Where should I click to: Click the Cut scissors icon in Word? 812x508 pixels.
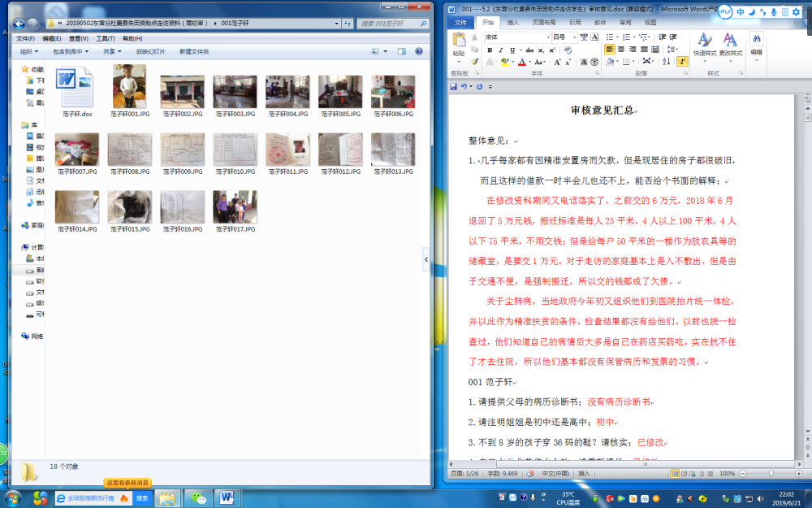pos(474,37)
